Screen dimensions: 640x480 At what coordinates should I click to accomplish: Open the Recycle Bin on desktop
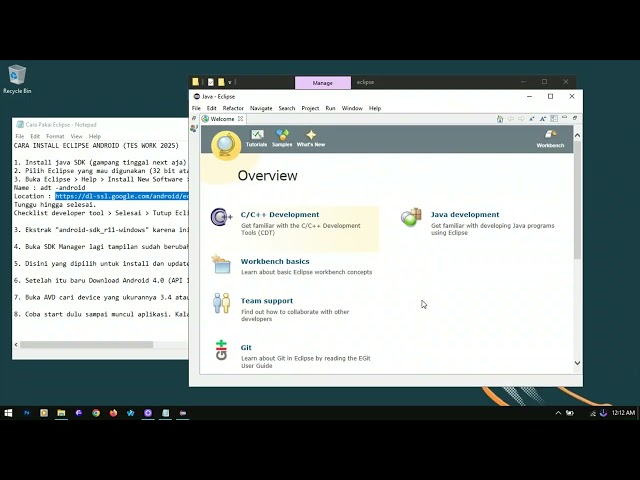point(17,79)
